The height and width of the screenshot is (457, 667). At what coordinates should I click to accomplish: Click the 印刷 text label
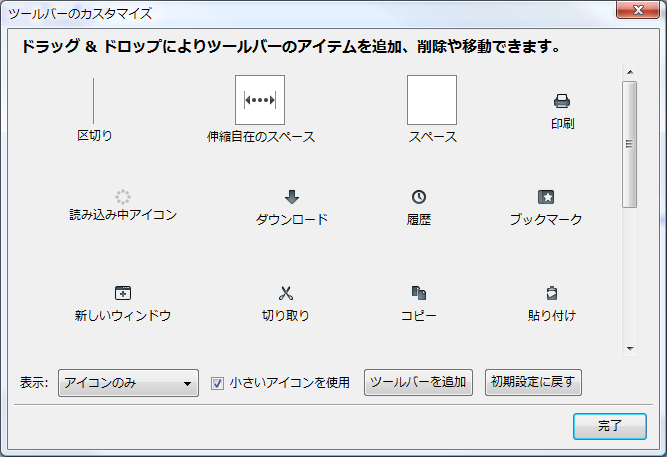tap(562, 123)
